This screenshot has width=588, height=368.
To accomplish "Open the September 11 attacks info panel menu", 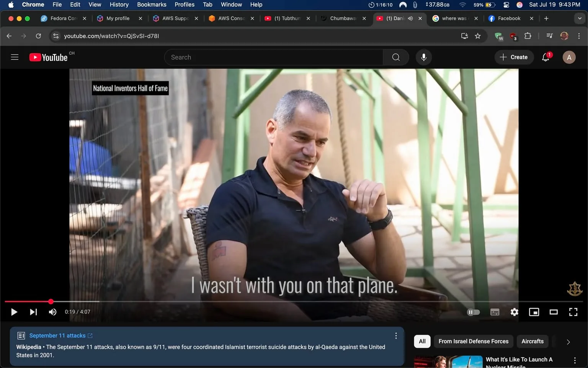I will (395, 335).
